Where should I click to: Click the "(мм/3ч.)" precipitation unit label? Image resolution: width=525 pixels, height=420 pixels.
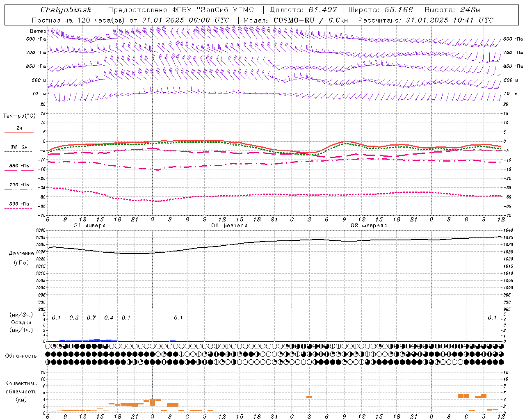point(21,315)
